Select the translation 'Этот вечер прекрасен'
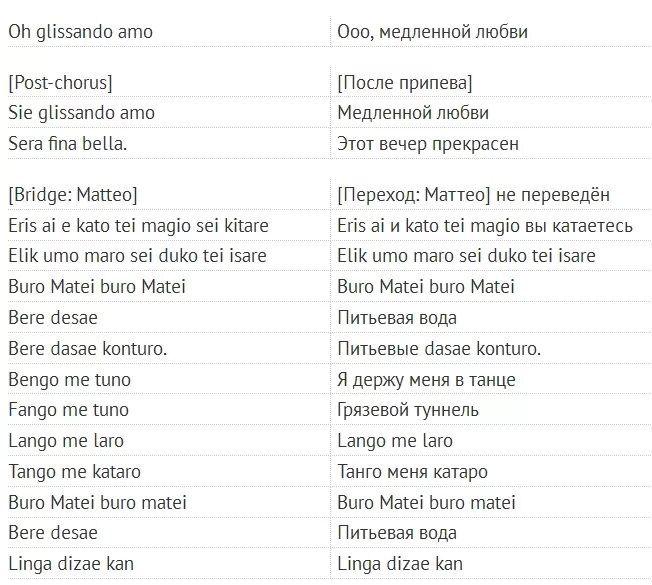The image size is (652, 585). click(x=428, y=144)
